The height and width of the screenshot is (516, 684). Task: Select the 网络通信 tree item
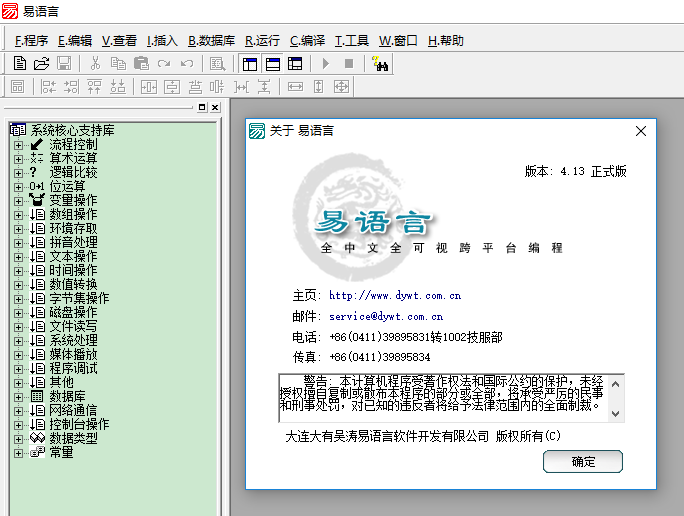[73, 410]
